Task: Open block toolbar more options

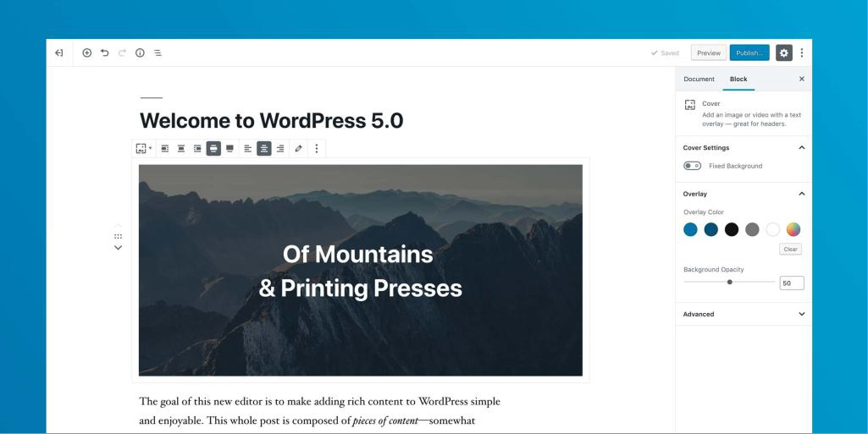Action: [317, 149]
